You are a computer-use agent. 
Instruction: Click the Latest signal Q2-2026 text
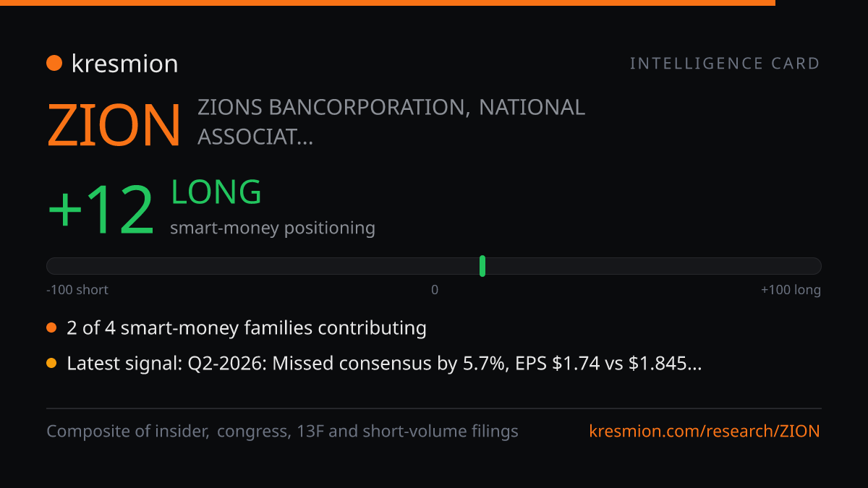pos(384,364)
